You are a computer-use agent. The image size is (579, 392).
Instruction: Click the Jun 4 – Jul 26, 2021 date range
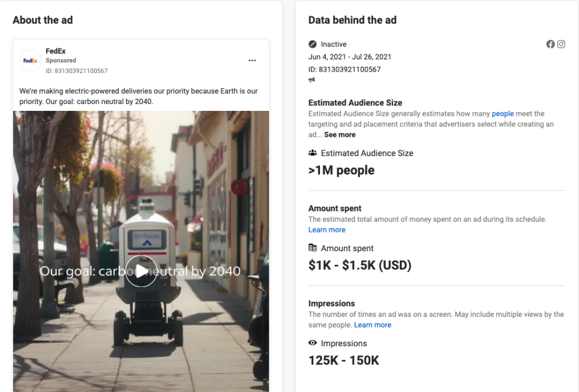[349, 57]
